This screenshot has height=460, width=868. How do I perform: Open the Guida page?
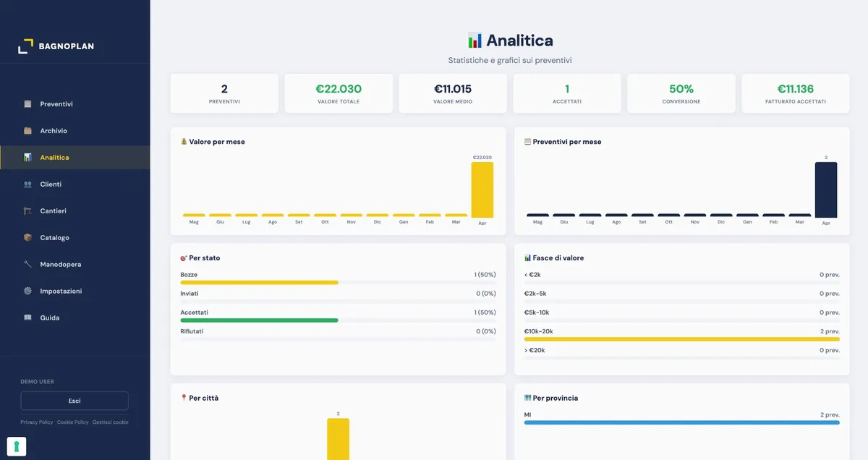(x=75, y=318)
